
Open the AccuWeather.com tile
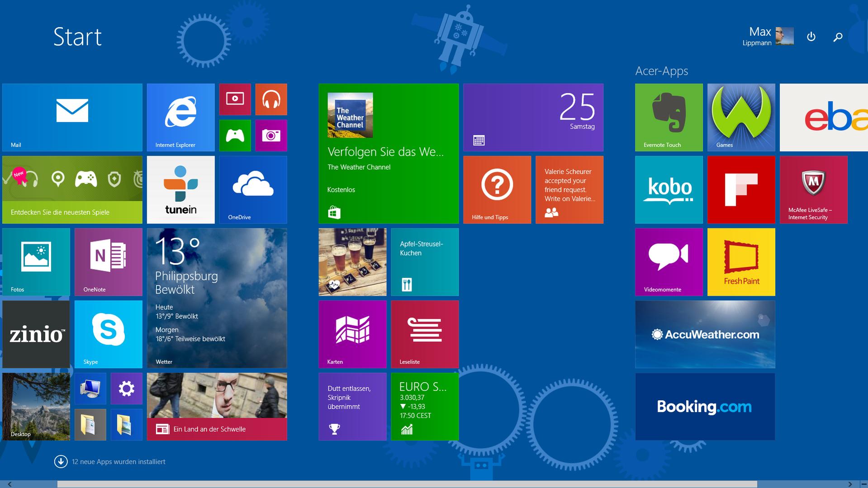pyautogui.click(x=706, y=335)
